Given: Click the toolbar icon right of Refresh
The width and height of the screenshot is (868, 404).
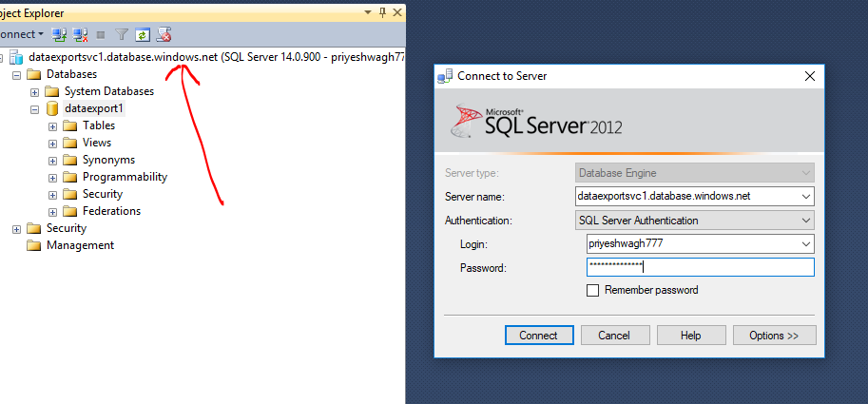Looking at the screenshot, I should pyautogui.click(x=164, y=35).
